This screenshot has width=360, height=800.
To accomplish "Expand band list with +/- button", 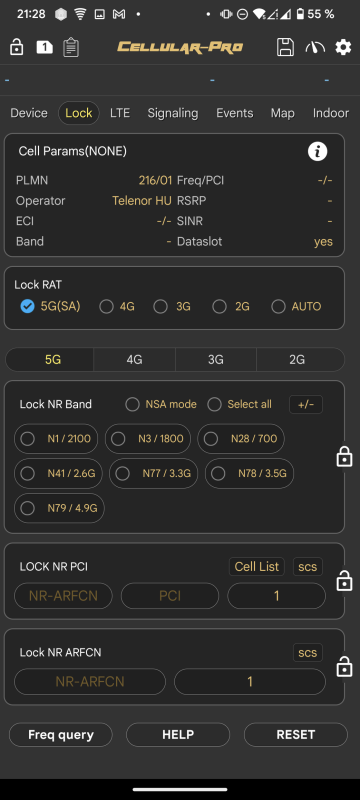I will coord(306,405).
